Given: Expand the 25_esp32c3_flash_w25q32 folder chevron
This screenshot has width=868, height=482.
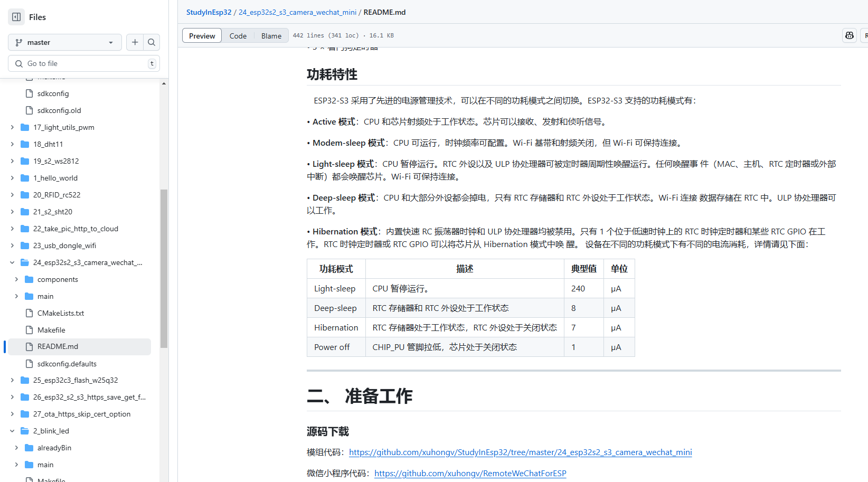Looking at the screenshot, I should [12, 380].
